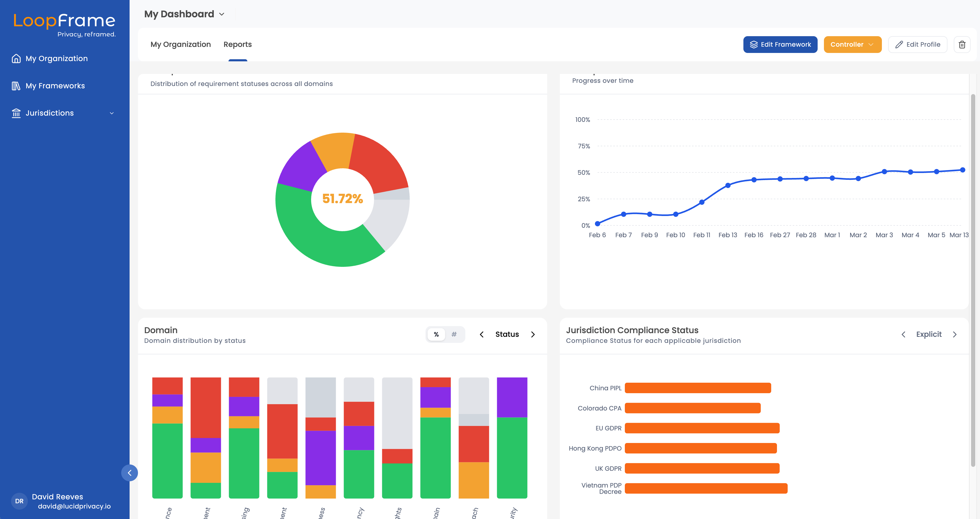Open My Frameworks via its sidebar icon
The image size is (980, 519).
point(16,85)
